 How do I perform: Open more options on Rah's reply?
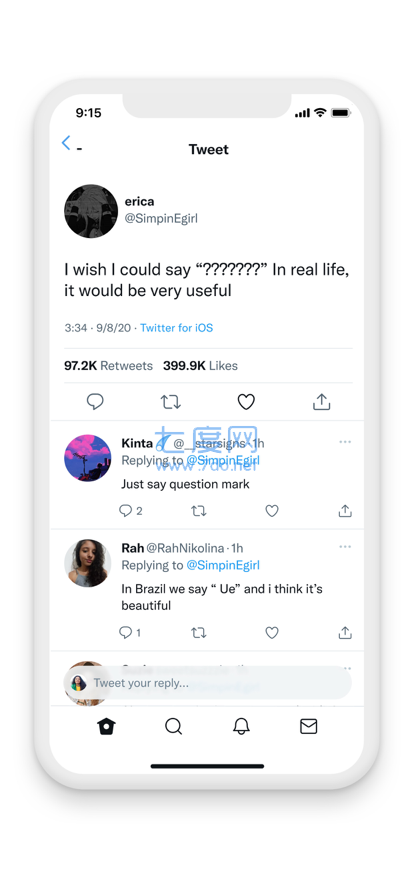[x=345, y=547]
